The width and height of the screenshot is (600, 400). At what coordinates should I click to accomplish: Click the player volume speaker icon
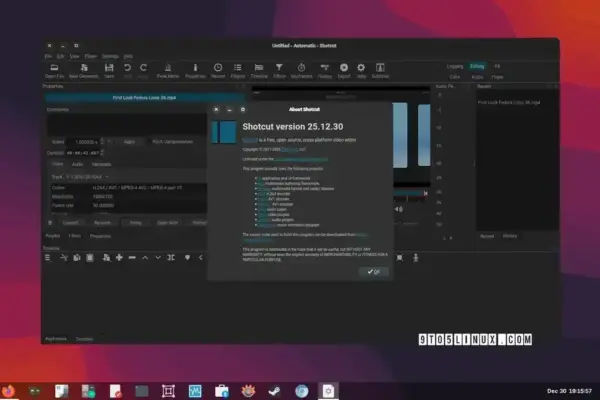(398, 209)
